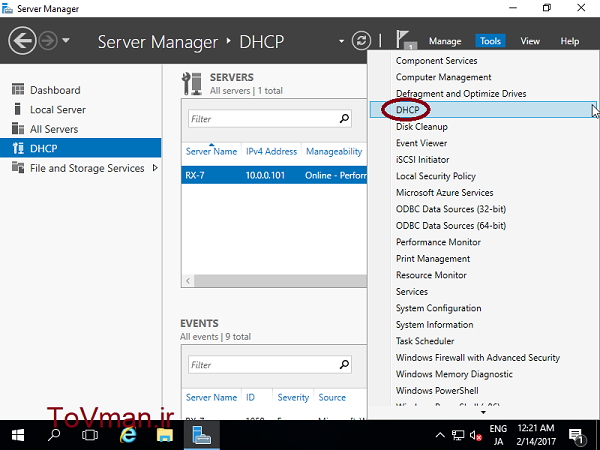Sort servers by Server Name column

coord(211,152)
